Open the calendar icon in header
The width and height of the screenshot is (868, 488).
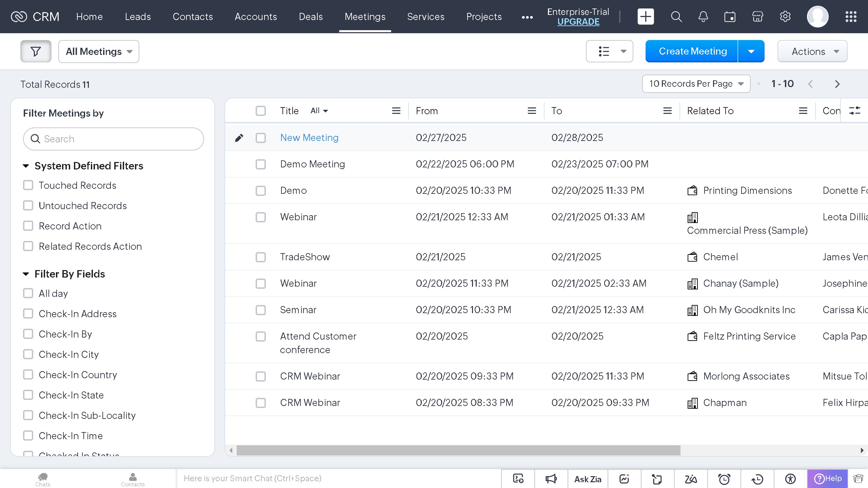(730, 17)
